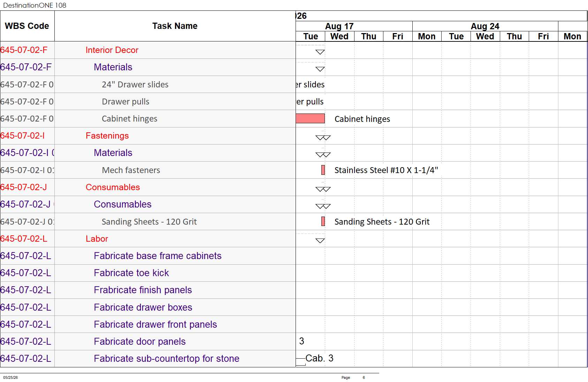This screenshot has width=588, height=382.
Task: Select Fabricate sub-countertop for stone row
Action: point(148,359)
